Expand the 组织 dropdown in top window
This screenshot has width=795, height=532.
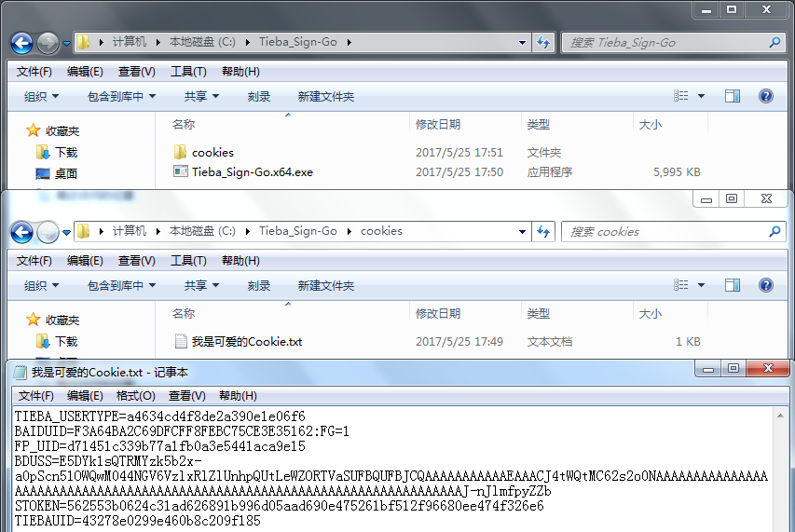point(41,97)
